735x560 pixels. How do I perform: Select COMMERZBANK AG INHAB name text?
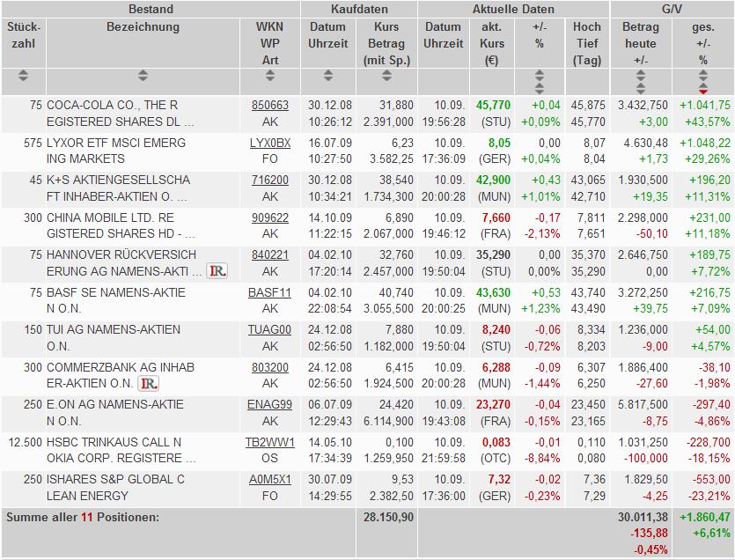pyautogui.click(x=121, y=367)
